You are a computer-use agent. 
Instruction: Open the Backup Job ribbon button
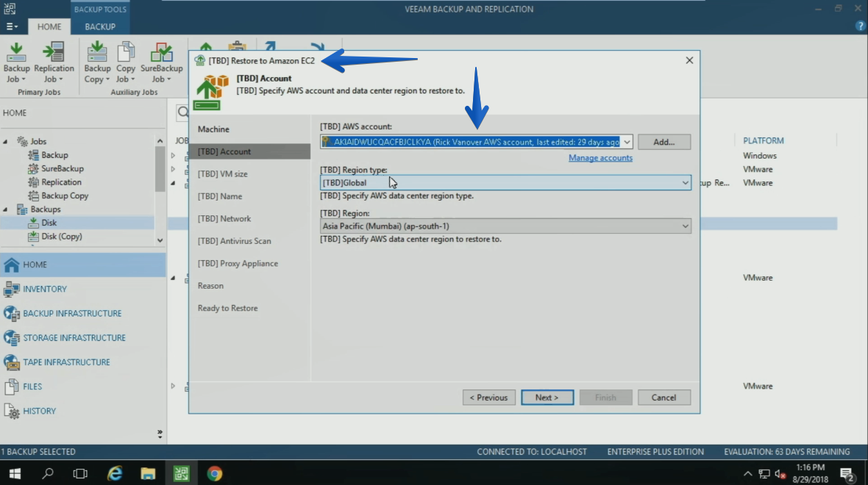coord(16,62)
